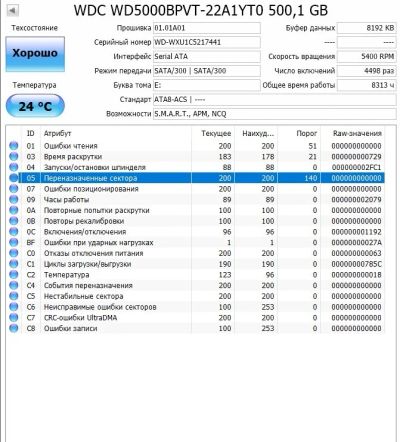This screenshot has height=442, width=400.
Task: Click the Возможности field with S.M.A.R.T., APM, NCQ
Action: 275,114
